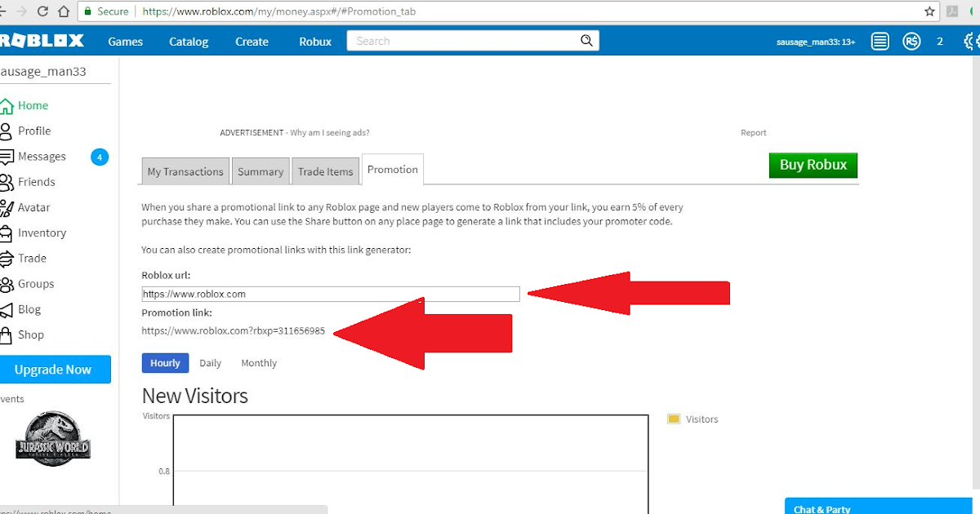
Task: Click the Home sidebar link
Action: coord(33,105)
